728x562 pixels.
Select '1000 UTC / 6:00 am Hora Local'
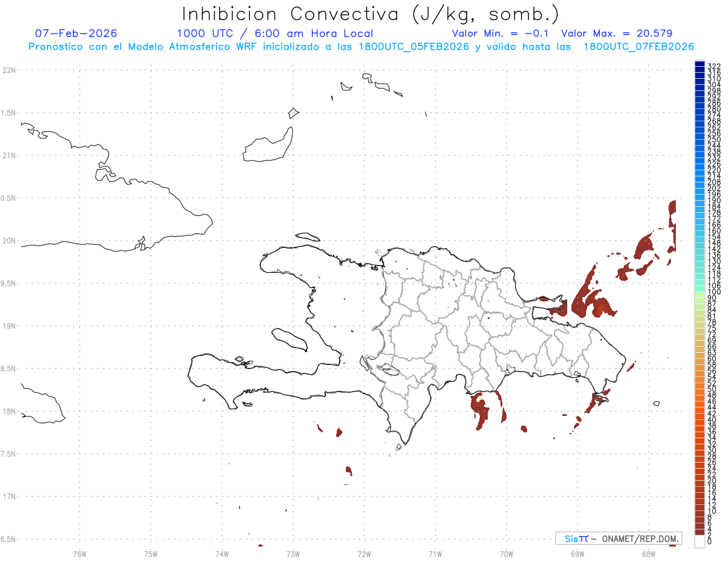[275, 34]
